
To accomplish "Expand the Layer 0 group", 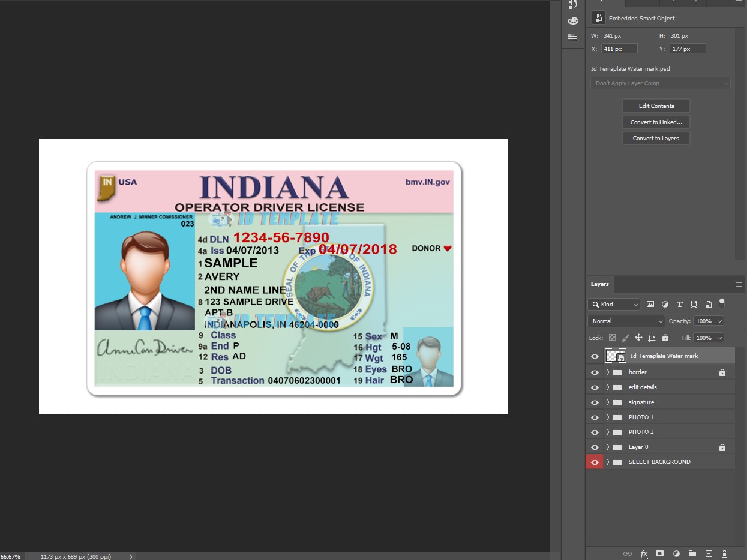I will [608, 447].
